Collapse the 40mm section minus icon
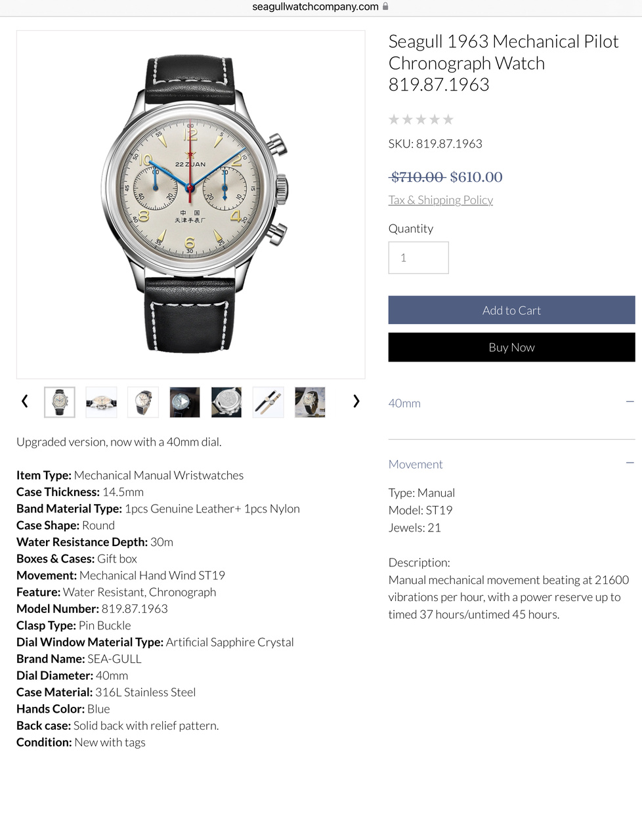642x840 pixels. click(630, 402)
